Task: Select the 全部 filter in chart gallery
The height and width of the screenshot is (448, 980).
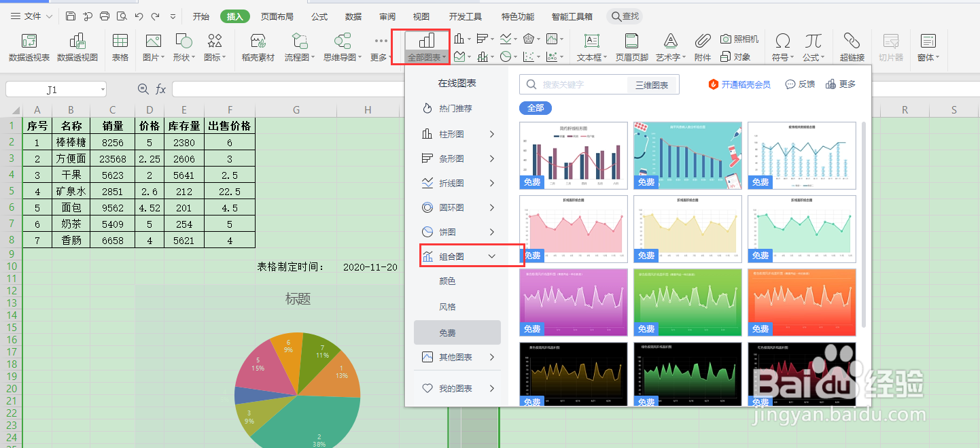Action: 535,107
